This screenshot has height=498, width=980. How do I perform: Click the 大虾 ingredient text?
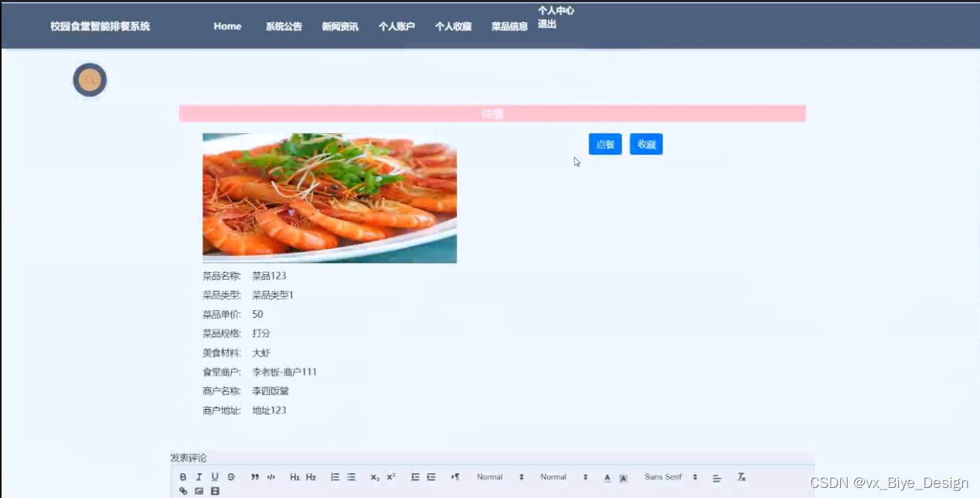point(261,353)
